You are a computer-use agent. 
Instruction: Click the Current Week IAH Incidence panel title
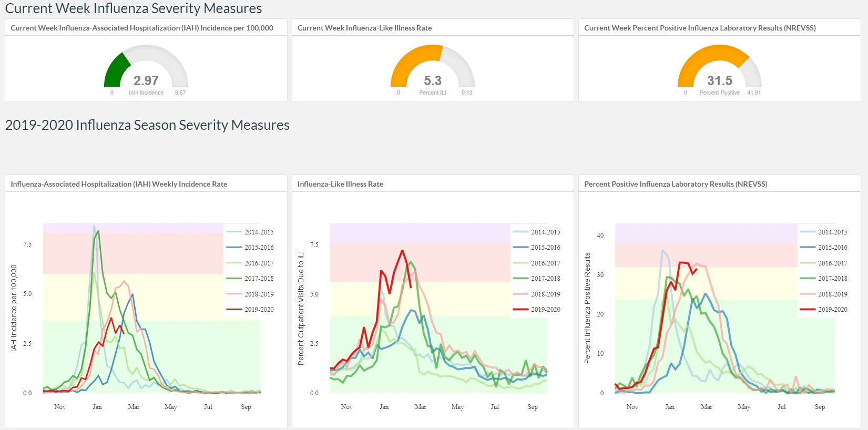pos(142,28)
